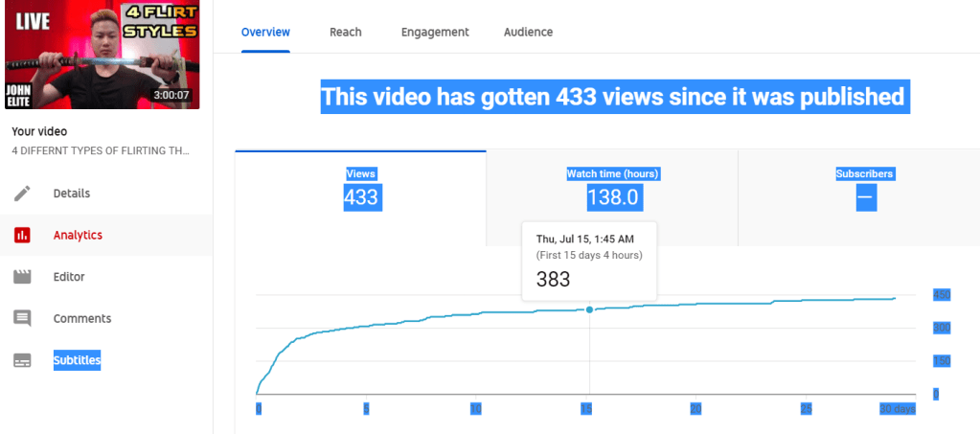Choose the Subscribers metric card

[x=864, y=189]
